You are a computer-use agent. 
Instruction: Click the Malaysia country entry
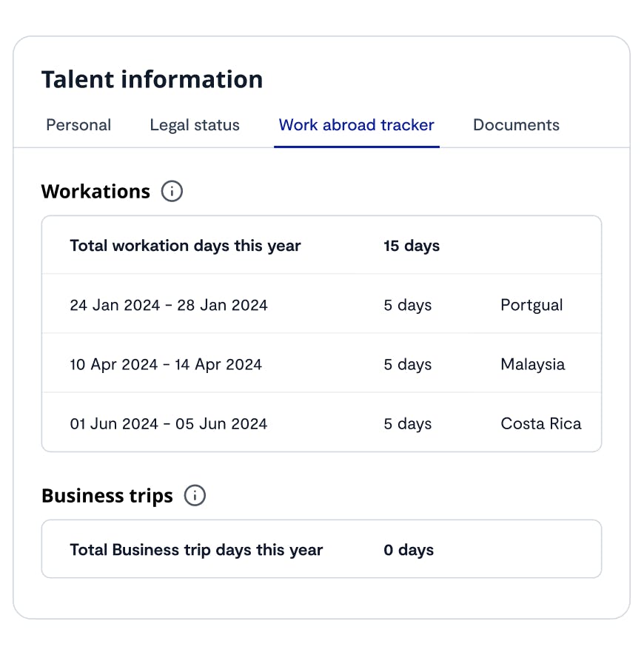click(532, 364)
